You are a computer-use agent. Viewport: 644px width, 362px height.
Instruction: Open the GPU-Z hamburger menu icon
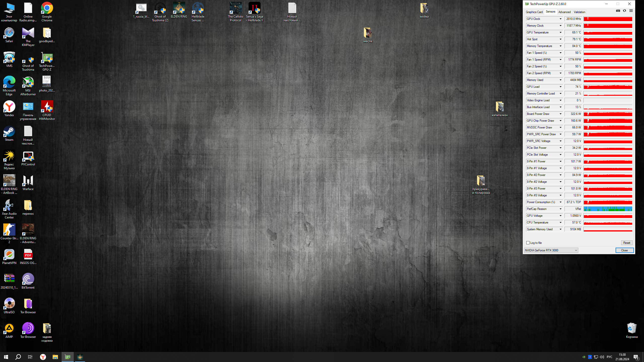coord(631,11)
